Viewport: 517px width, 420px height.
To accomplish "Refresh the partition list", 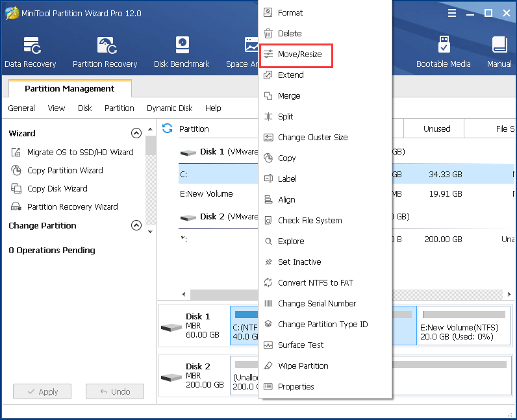I will click(167, 129).
